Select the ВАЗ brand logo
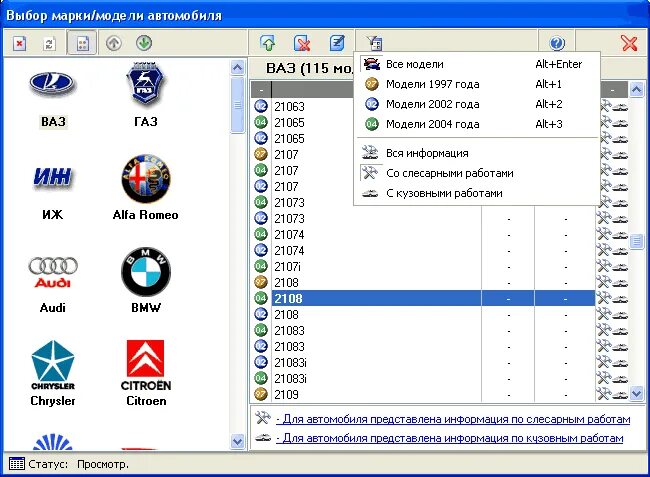Screen dimensions: 650x477 pos(53,84)
